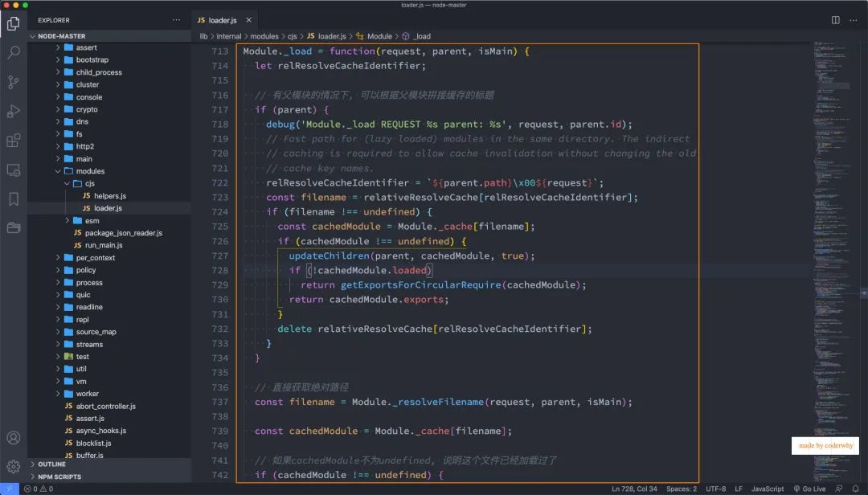
Task: Open Project Manager folder icon in activity bar
Action: [14, 227]
